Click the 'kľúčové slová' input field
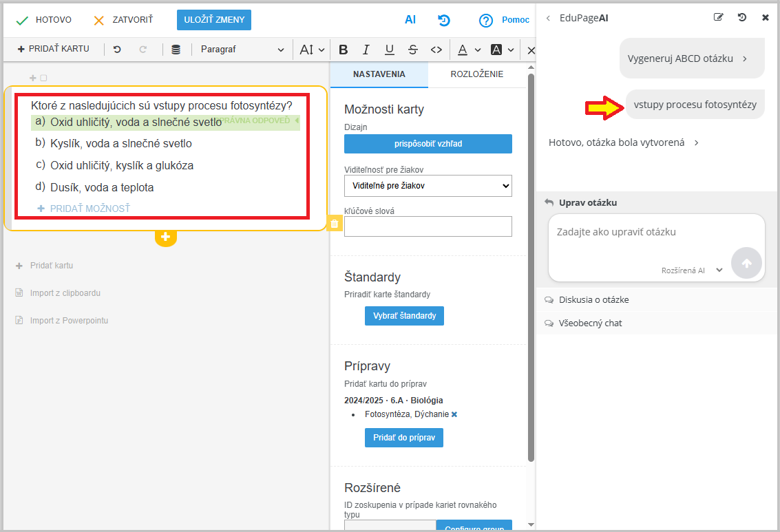The image size is (780, 532). point(428,226)
